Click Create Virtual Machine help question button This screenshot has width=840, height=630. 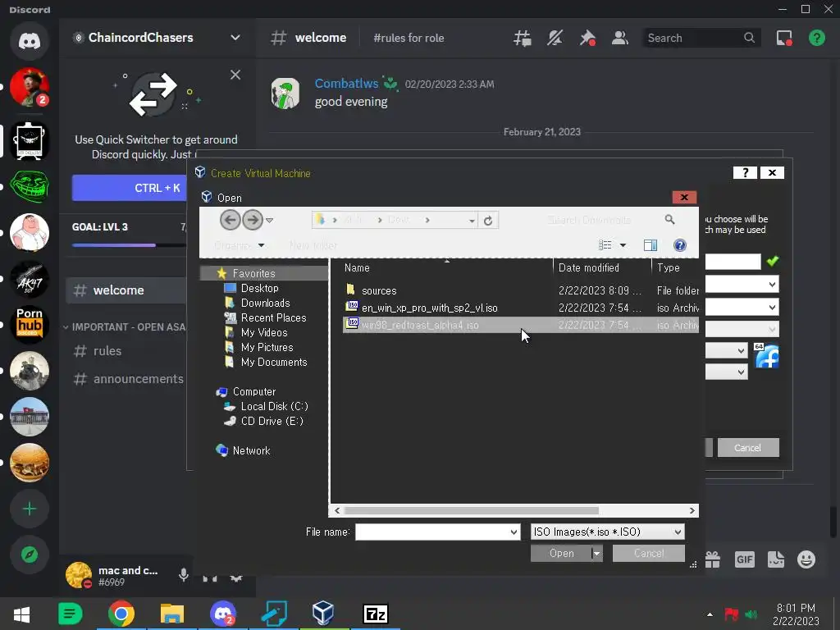tap(745, 172)
